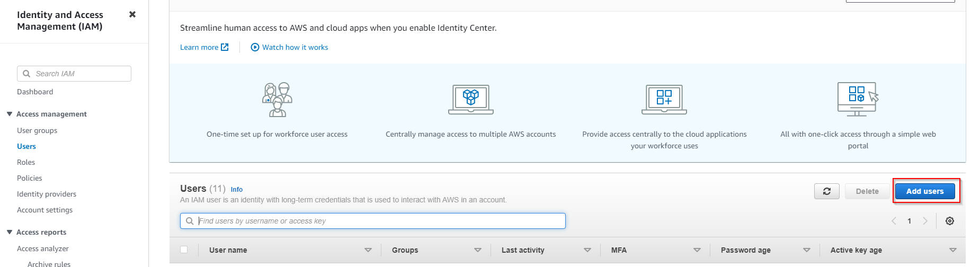Click Watch how it works link

(289, 47)
